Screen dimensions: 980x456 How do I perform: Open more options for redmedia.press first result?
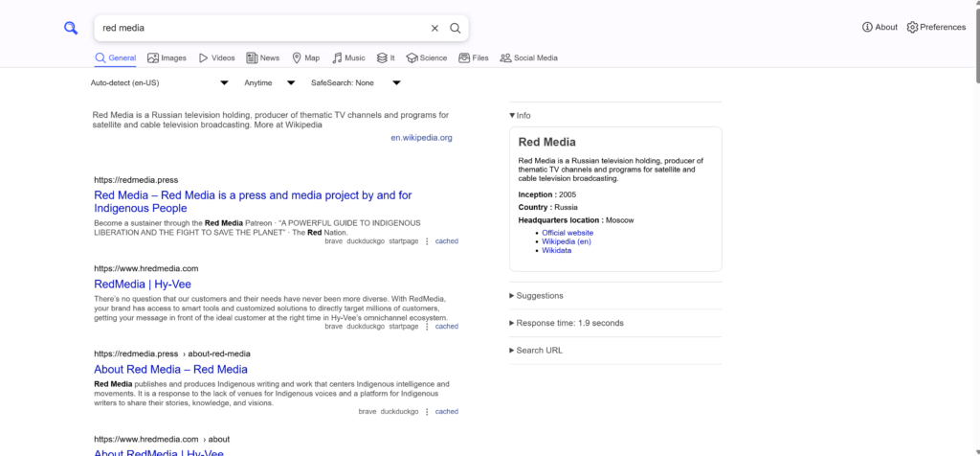[428, 241]
